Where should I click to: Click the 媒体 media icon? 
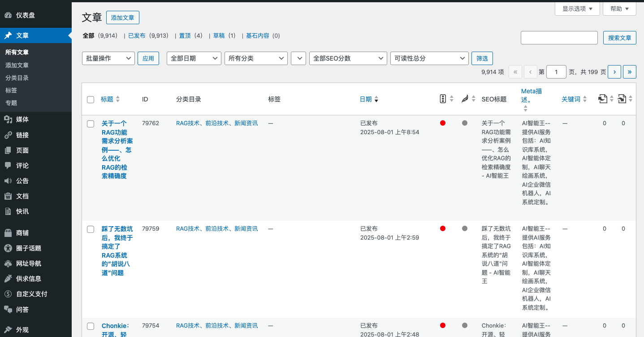pyautogui.click(x=8, y=119)
